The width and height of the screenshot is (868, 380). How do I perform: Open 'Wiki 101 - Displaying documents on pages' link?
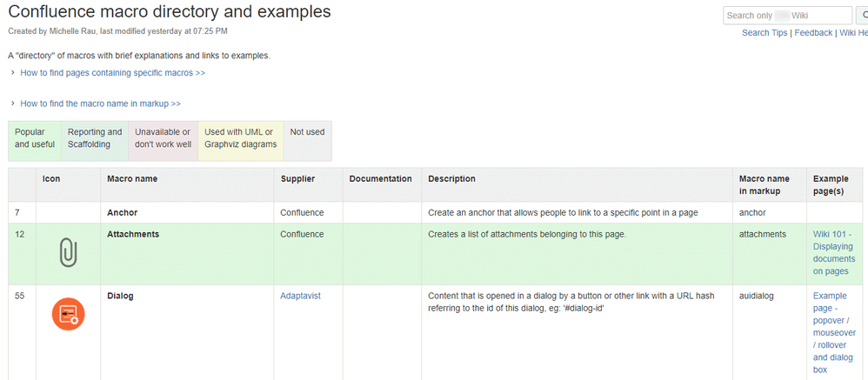pos(833,252)
